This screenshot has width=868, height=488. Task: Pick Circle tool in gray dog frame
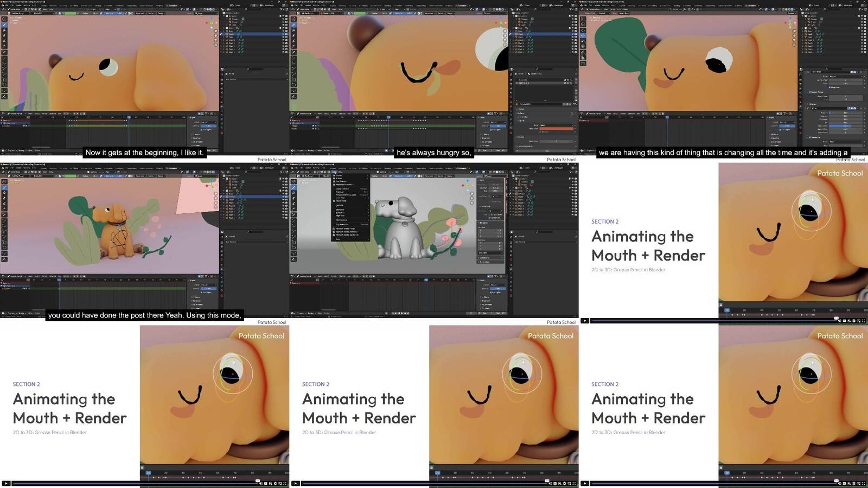click(x=293, y=248)
